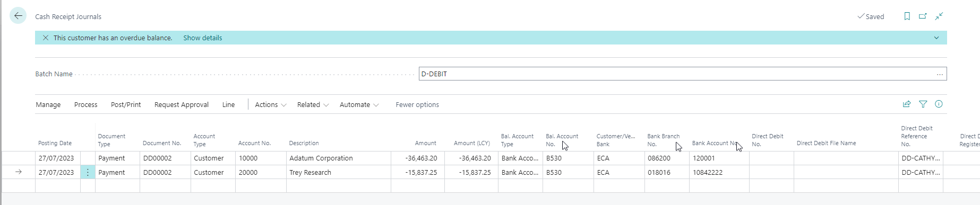Toggle the filter pane icon
Viewport: 980px width, 205px height.
click(923, 104)
